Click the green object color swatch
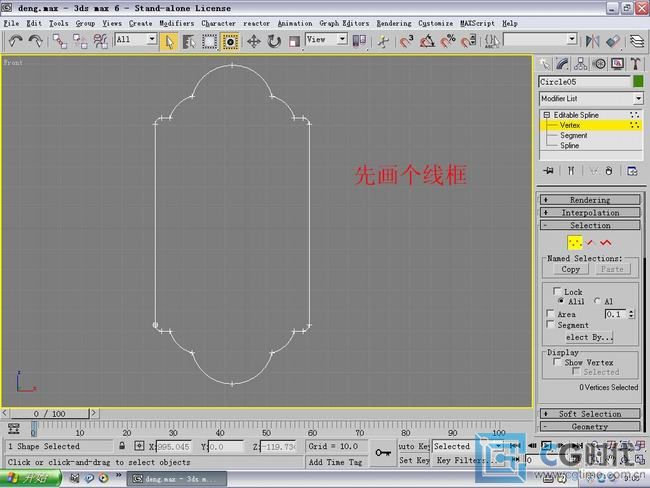 point(637,82)
